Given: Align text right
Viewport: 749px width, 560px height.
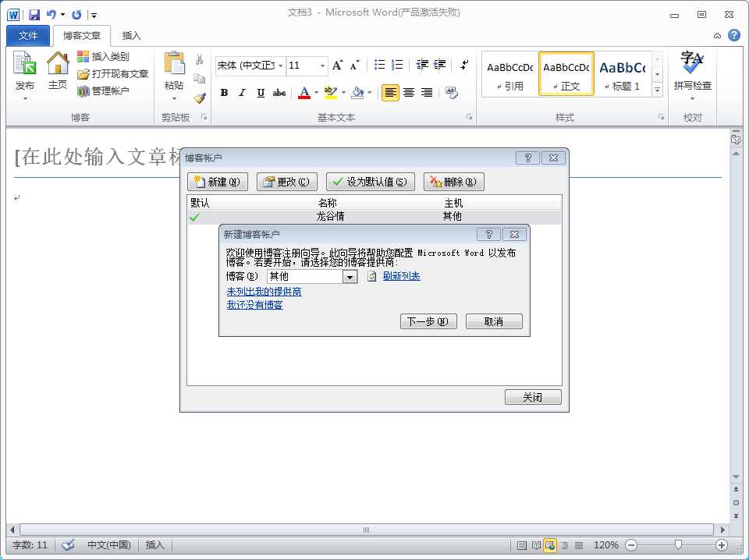Looking at the screenshot, I should pos(427,93).
